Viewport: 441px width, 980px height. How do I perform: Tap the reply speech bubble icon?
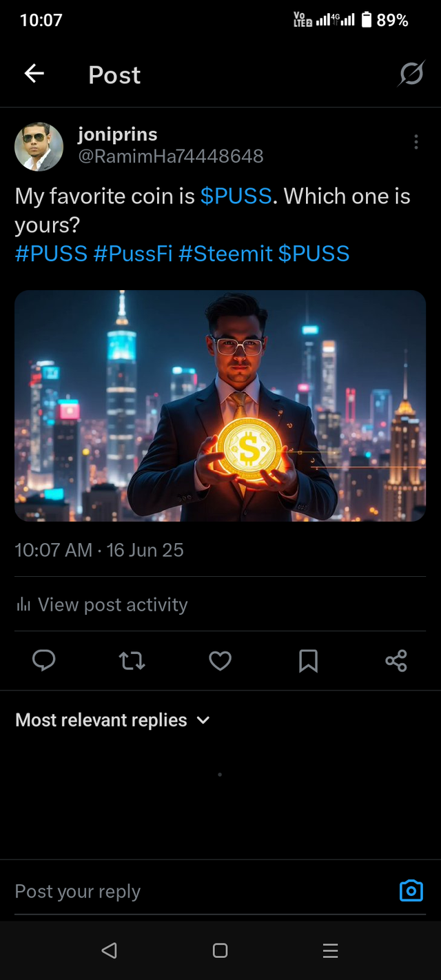[44, 661]
